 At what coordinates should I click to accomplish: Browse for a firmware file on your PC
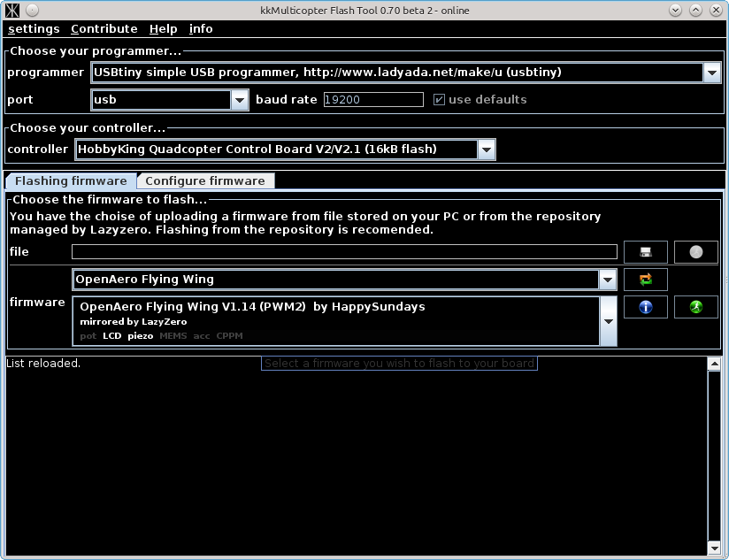[x=645, y=252]
